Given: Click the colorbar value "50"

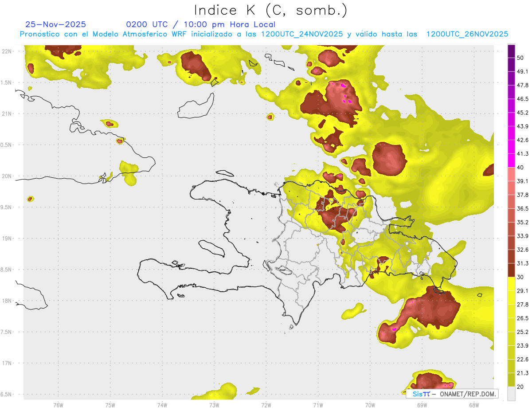Looking at the screenshot, I should pos(520,58).
